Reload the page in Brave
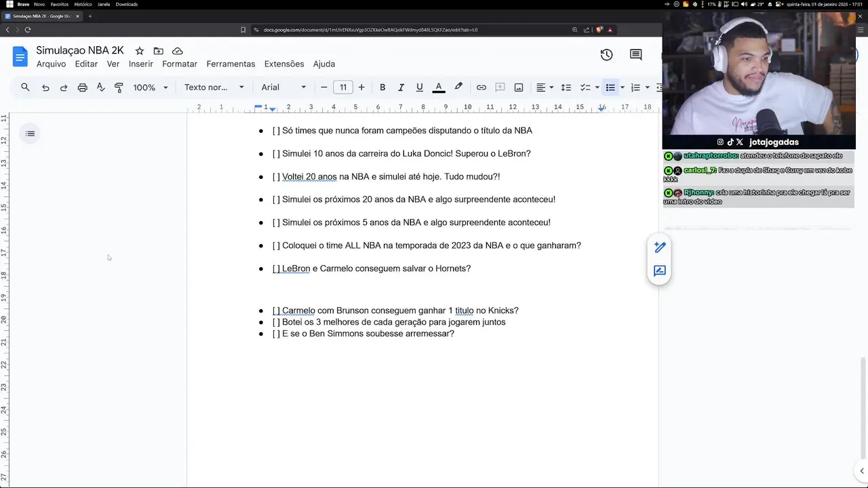The height and width of the screenshot is (488, 868). pyautogui.click(x=28, y=30)
